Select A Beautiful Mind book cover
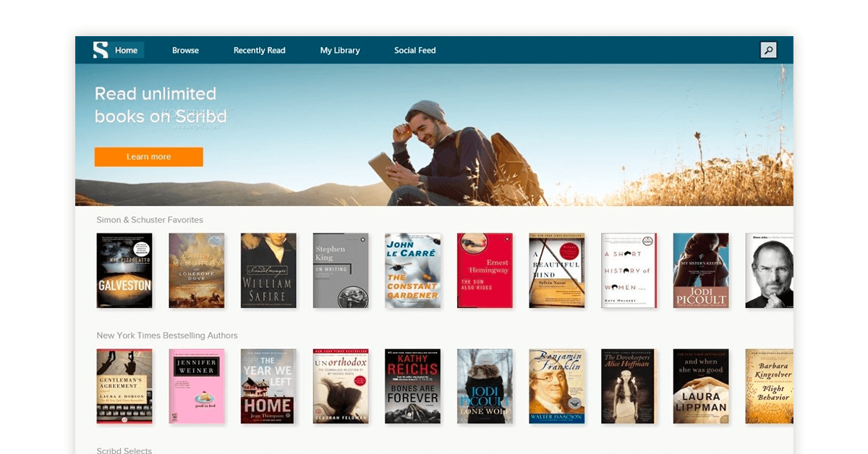Viewport: 868px width, 454px height. click(556, 270)
